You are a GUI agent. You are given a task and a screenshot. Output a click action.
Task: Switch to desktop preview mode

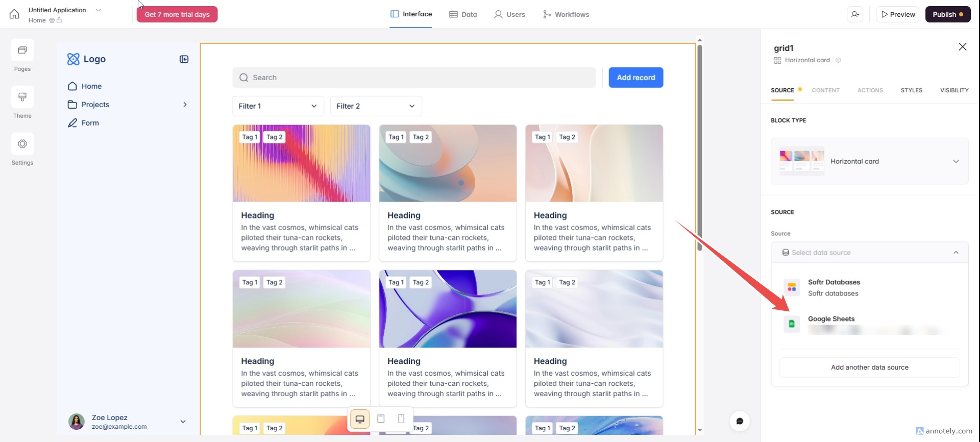click(360, 419)
